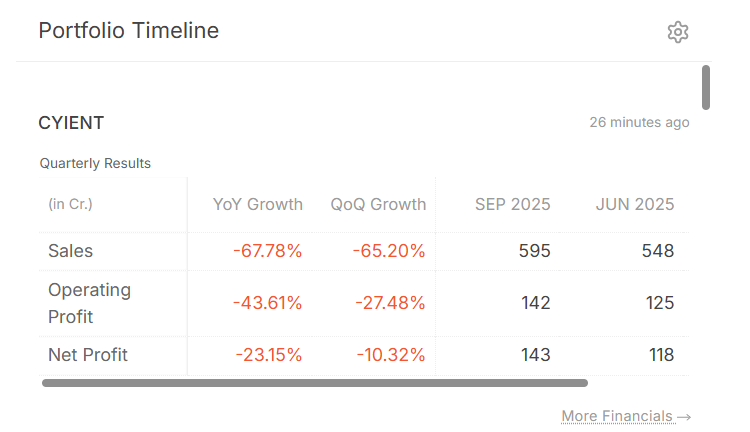Click the Portfolio Timeline heading

pyautogui.click(x=128, y=31)
